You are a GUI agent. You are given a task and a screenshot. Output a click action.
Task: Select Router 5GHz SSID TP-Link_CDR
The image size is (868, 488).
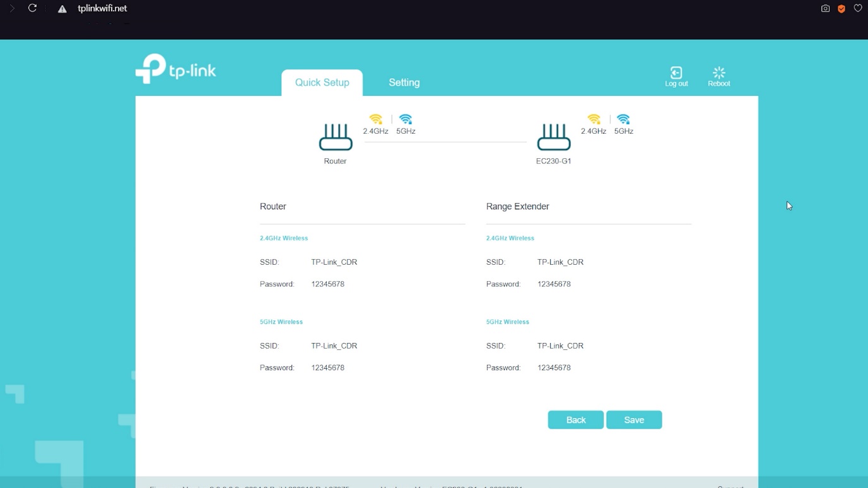pyautogui.click(x=334, y=346)
